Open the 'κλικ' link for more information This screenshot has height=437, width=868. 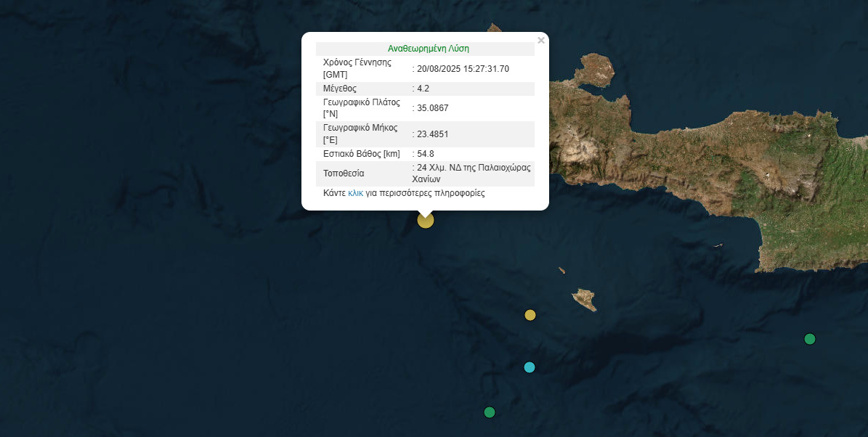click(x=355, y=194)
